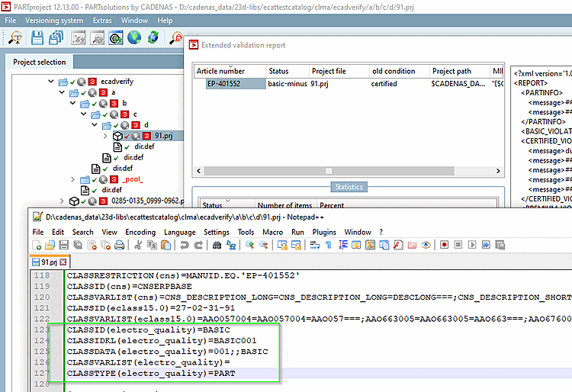
Task: Select the _pool_ folder in tree
Action: [133, 179]
